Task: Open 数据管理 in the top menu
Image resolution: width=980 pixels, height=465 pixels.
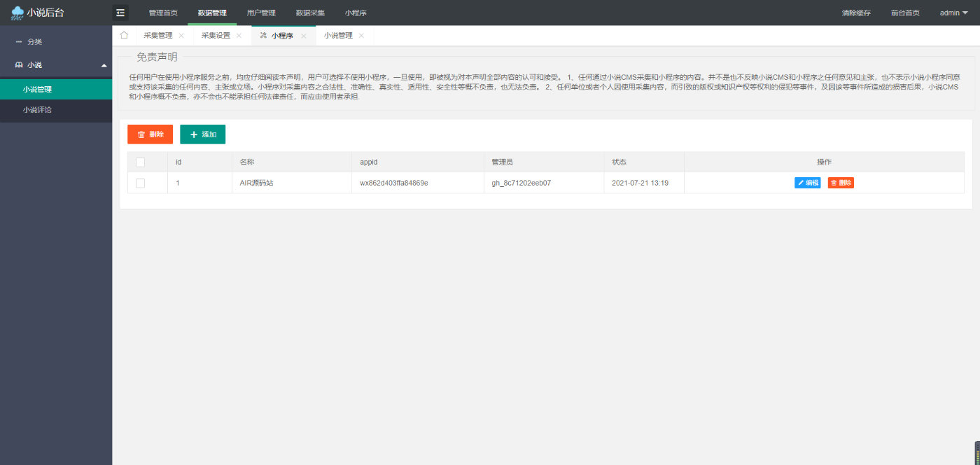Action: tap(212, 13)
